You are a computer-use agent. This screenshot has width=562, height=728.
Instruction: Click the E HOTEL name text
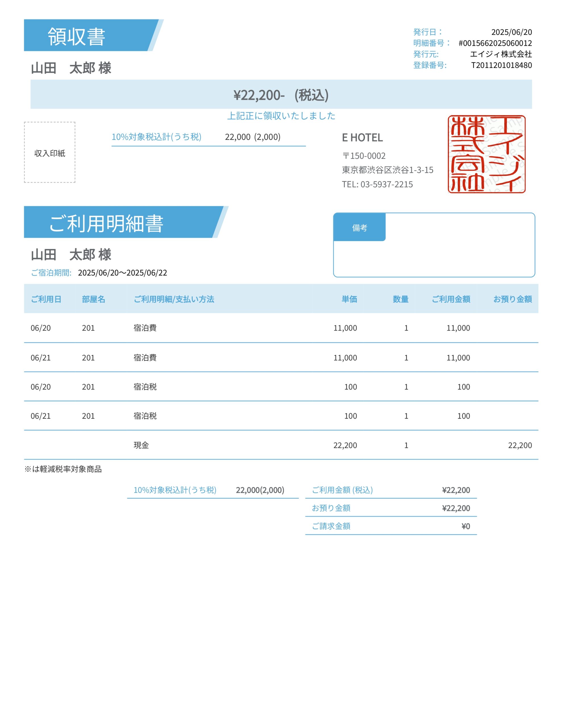click(362, 137)
